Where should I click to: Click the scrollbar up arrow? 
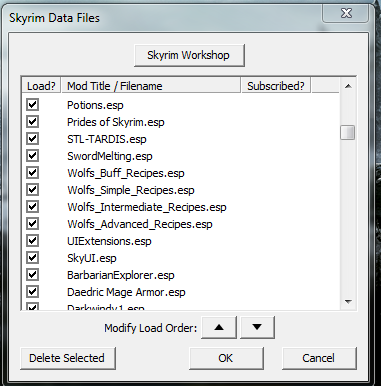click(x=348, y=86)
